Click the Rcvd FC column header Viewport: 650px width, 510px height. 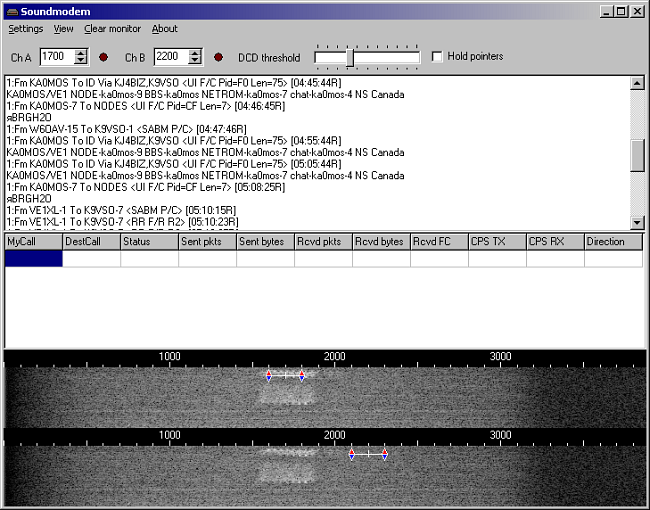[x=440, y=242]
